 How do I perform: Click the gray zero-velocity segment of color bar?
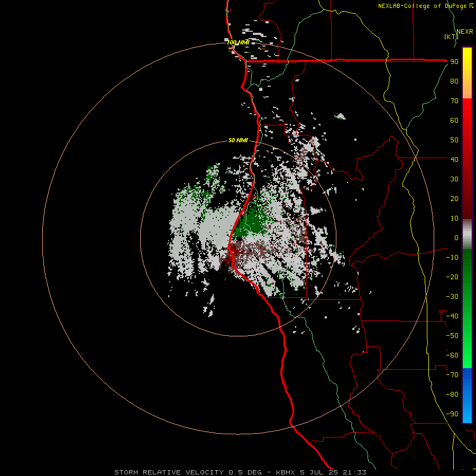pos(467,234)
